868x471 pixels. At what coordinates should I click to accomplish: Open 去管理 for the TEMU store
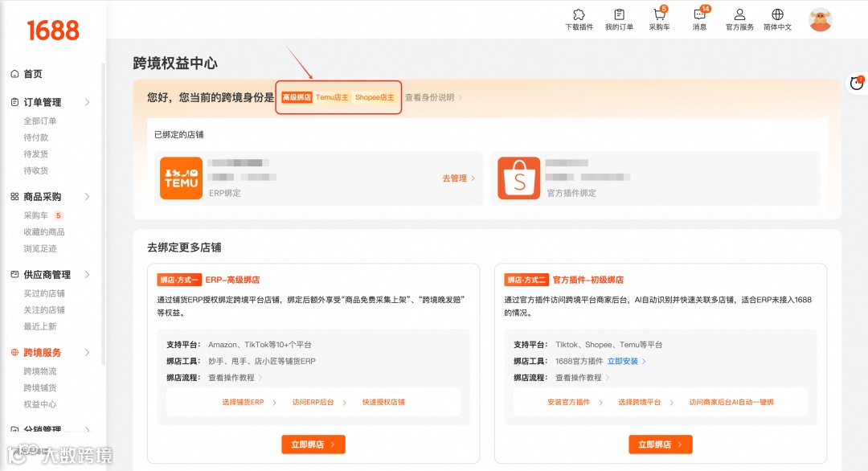[x=458, y=178]
